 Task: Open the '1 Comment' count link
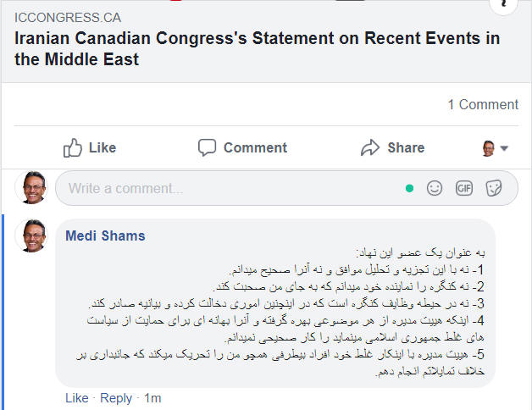click(x=483, y=105)
